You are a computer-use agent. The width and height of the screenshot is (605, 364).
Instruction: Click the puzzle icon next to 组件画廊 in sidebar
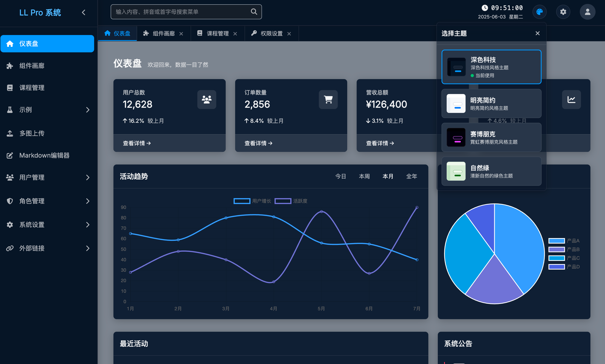(10, 66)
